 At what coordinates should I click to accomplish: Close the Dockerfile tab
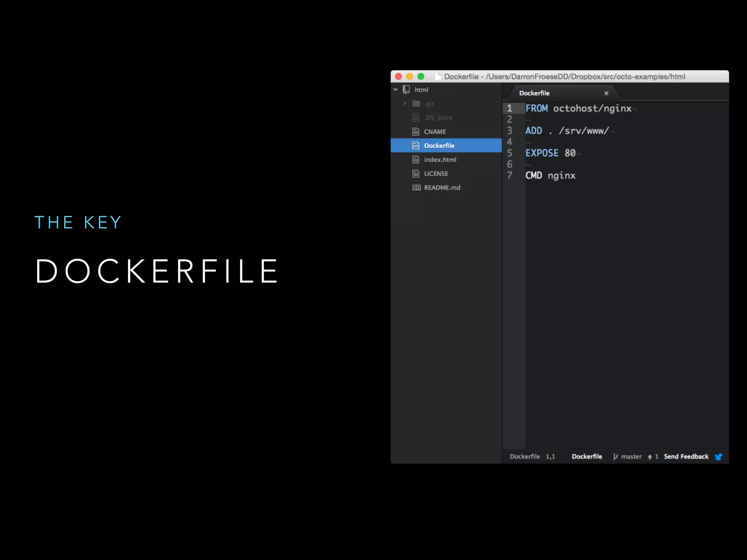pyautogui.click(x=606, y=93)
